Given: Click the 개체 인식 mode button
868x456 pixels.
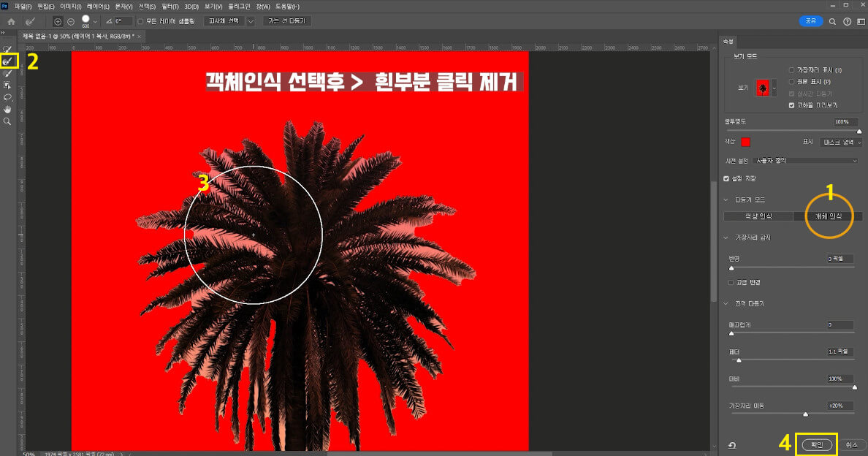Looking at the screenshot, I should (x=828, y=216).
